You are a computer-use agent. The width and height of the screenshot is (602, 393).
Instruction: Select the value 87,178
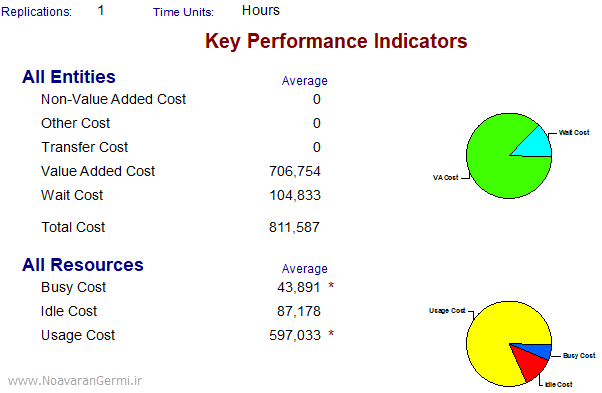(x=298, y=311)
